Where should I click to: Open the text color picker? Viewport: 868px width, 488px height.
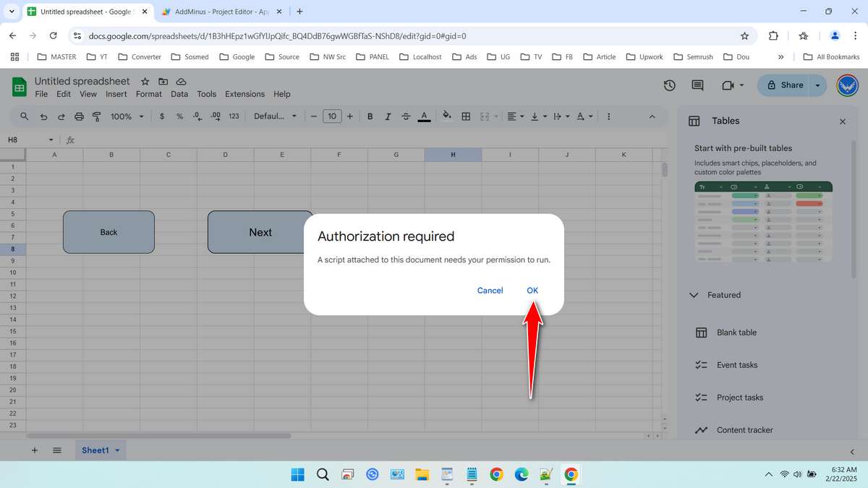[x=424, y=116]
